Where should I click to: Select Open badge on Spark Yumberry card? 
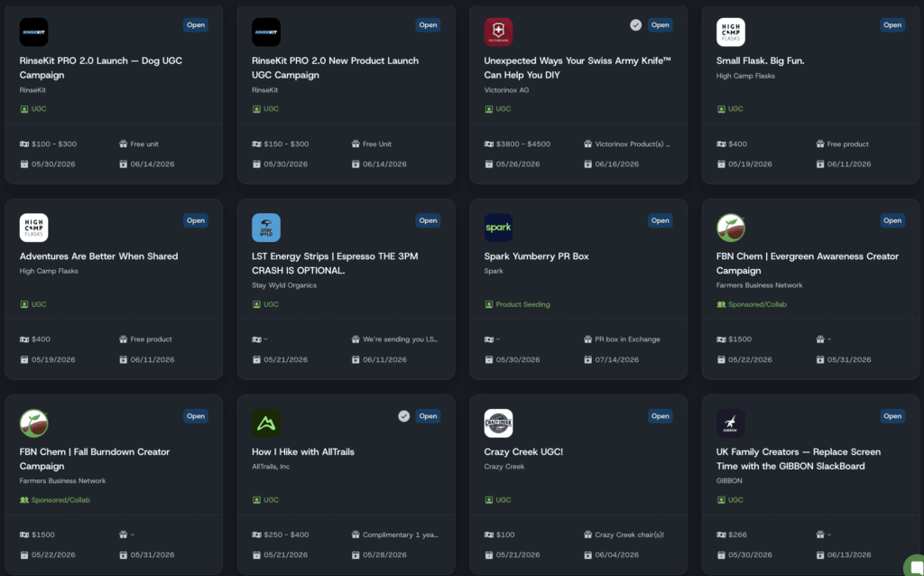[x=660, y=220]
